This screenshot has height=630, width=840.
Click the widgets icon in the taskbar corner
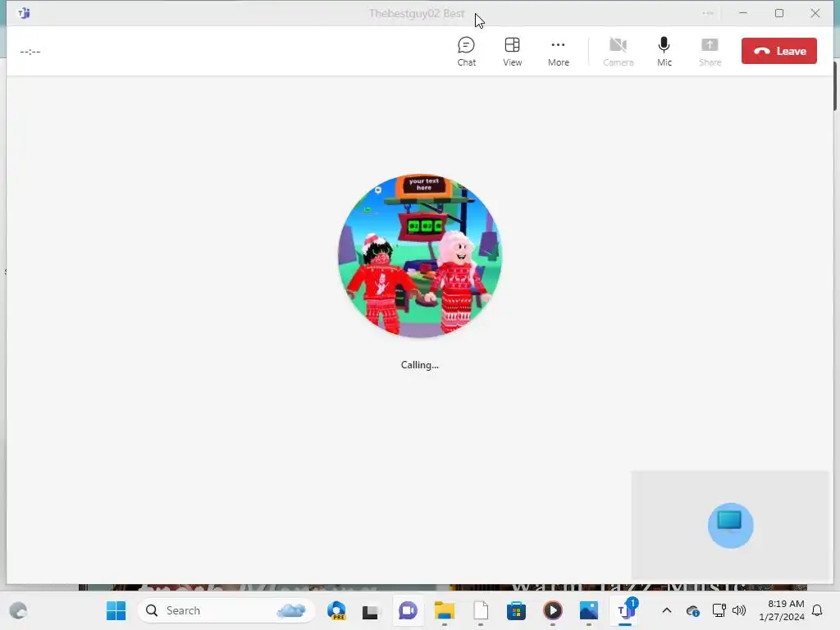18,610
